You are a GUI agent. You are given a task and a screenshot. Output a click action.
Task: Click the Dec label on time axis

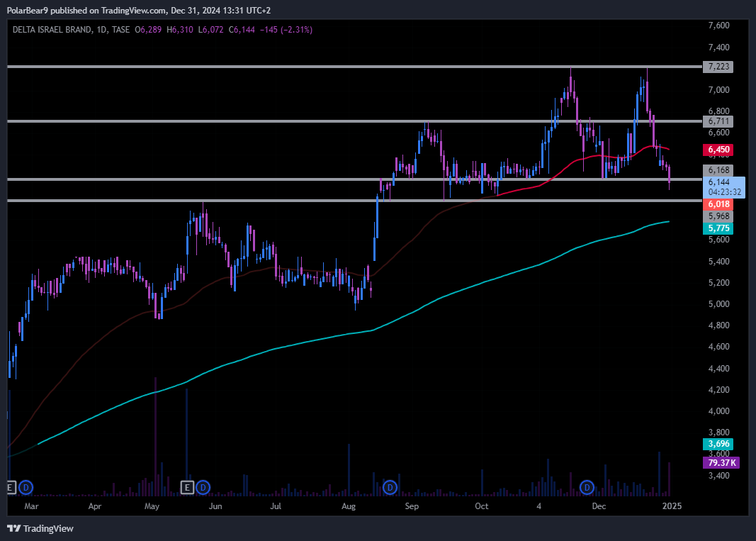point(599,506)
